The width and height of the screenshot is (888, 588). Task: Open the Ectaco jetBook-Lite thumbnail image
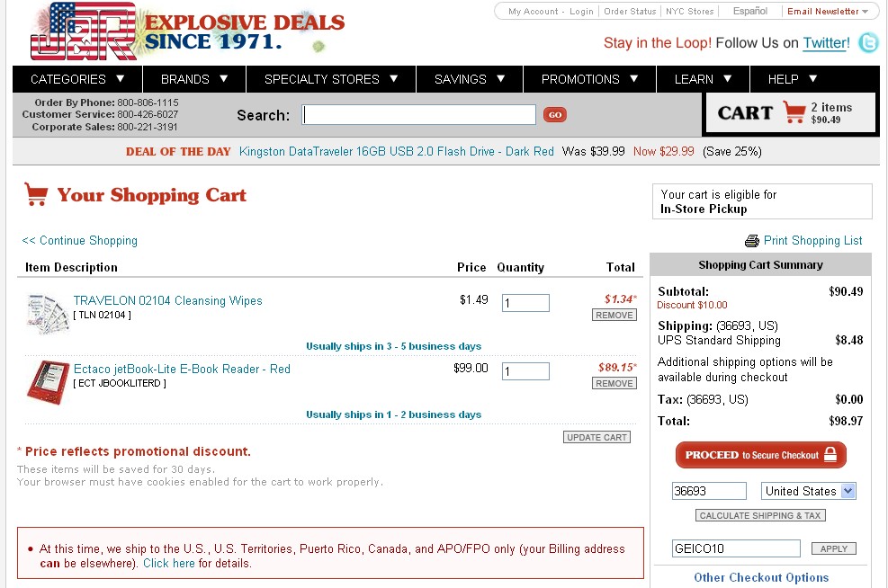[x=49, y=383]
